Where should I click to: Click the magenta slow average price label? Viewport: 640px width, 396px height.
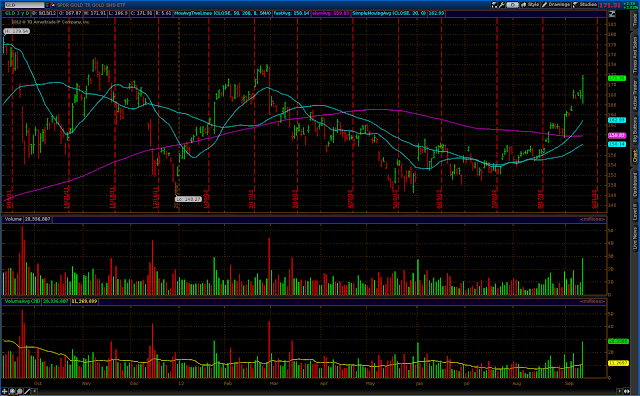pyautogui.click(x=617, y=135)
